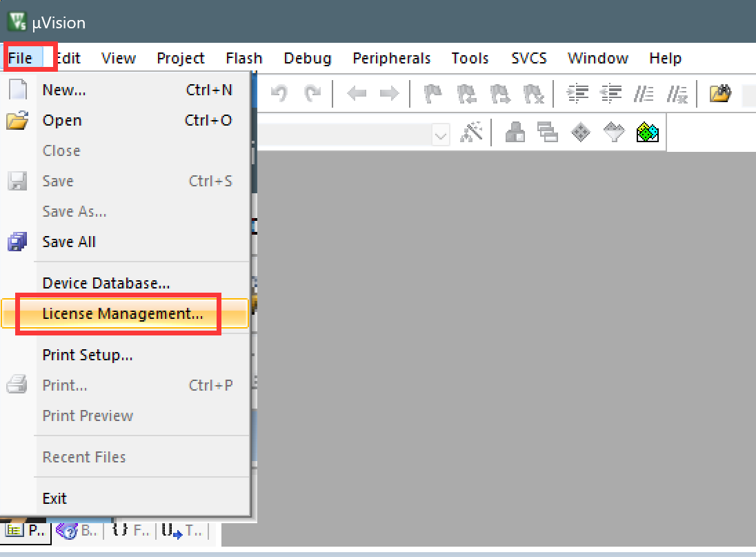Switch to Books tab at bottom
Screen dimensions: 756x557
pos(77,531)
